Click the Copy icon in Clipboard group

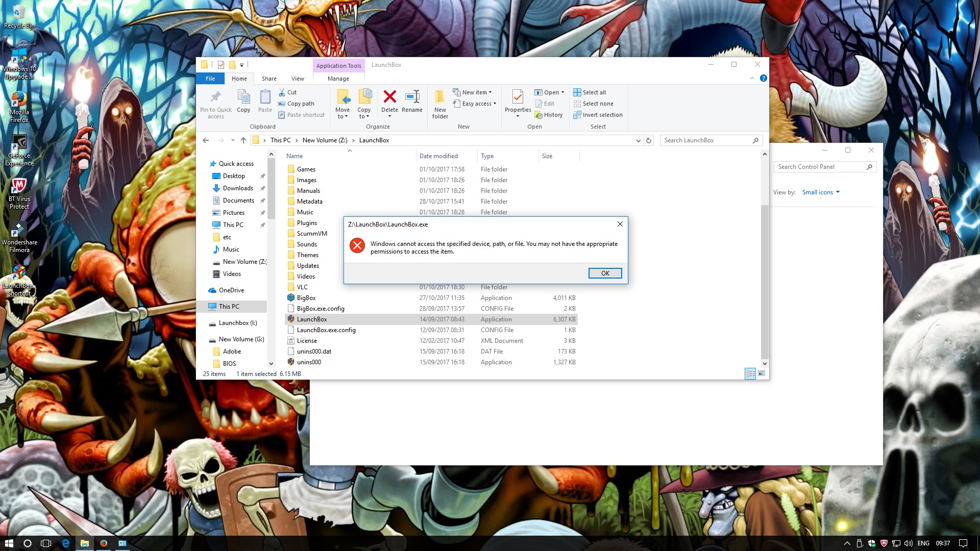pyautogui.click(x=243, y=96)
